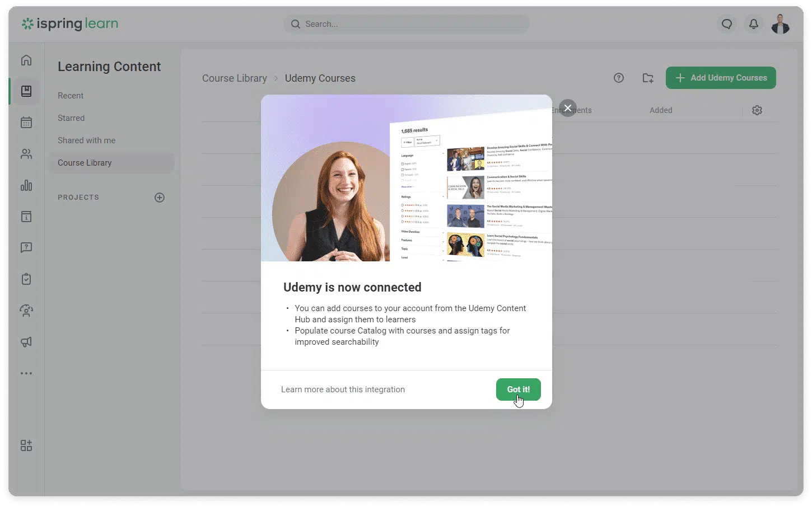Screen dimensions: 812x507
Task: Click the Udemy is now connected heading
Action: pyautogui.click(x=352, y=288)
